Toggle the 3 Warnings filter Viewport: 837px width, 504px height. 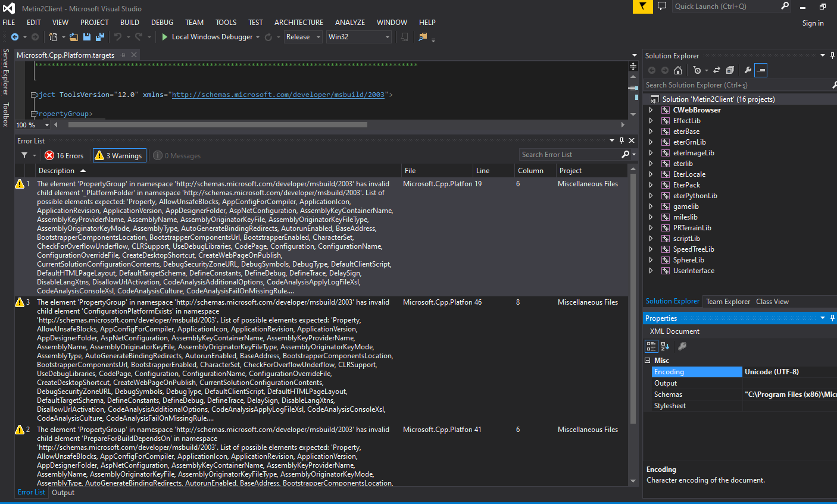[x=118, y=155]
